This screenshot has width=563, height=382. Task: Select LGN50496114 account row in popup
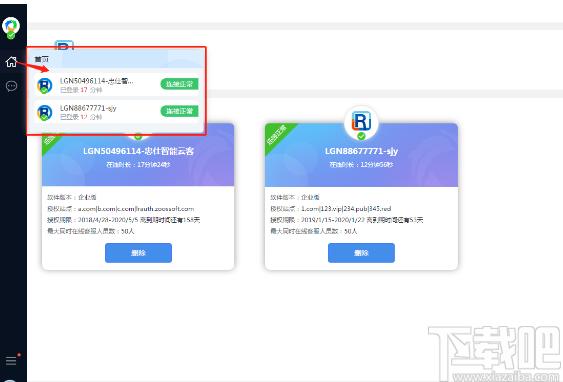click(x=117, y=85)
